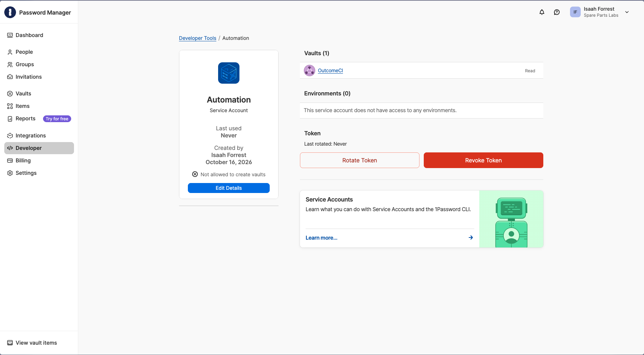644x355 pixels.
Task: Follow the Developer Tools breadcrumb link
Action: coord(197,38)
